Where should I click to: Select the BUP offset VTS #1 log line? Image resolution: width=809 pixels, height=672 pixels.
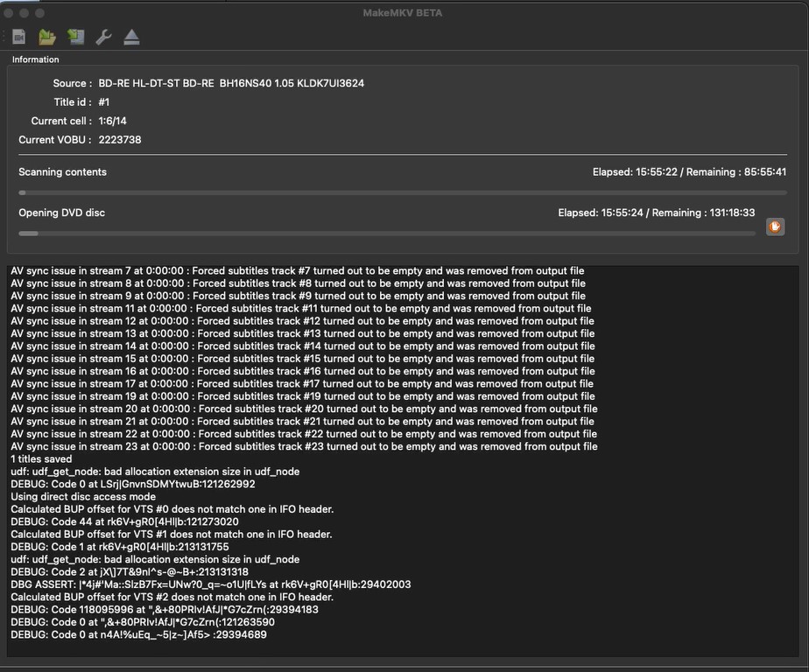pyautogui.click(x=172, y=535)
